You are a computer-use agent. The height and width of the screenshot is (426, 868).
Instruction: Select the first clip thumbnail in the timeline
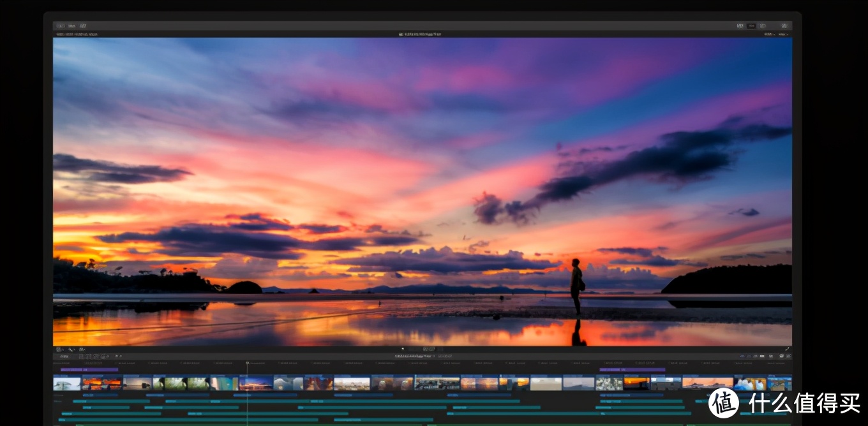click(x=67, y=383)
